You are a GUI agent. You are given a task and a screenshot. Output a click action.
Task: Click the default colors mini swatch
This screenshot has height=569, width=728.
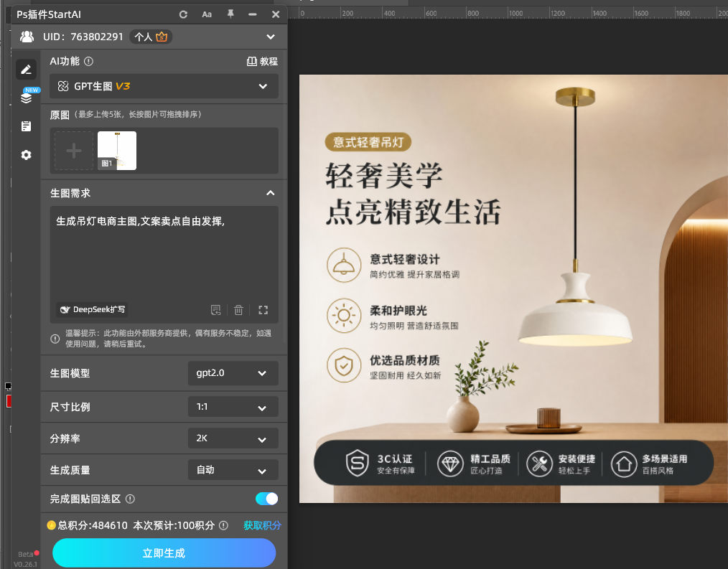coord(8,386)
